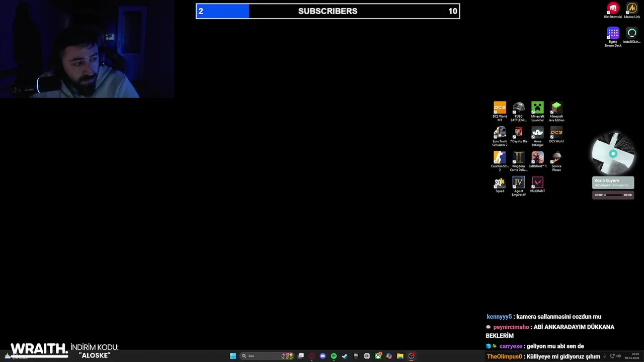Select the Age of Empires IV shortcut

tap(519, 186)
